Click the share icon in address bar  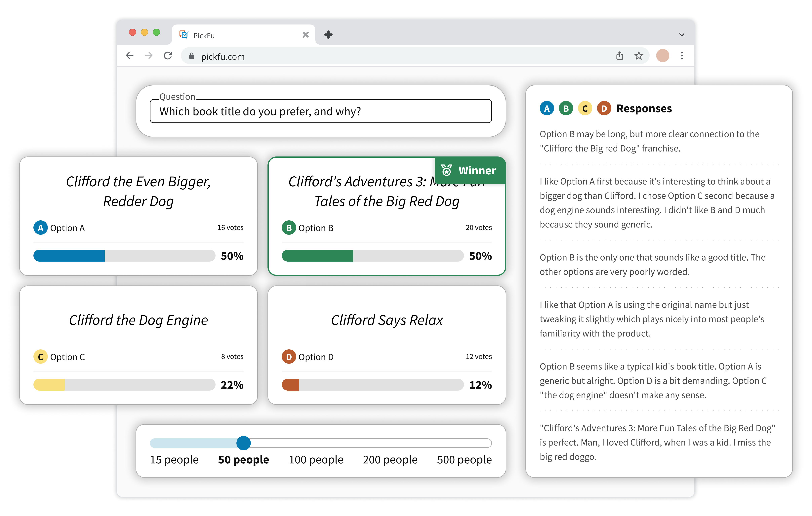[620, 56]
